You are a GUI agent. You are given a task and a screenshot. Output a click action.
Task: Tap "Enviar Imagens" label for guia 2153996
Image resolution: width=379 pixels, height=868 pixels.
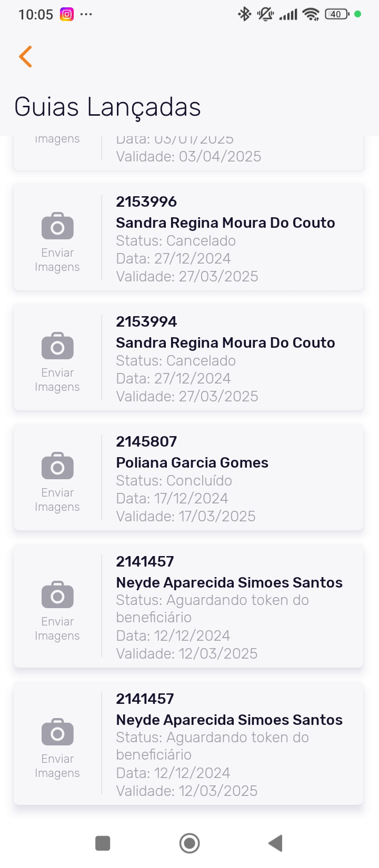coord(57,260)
